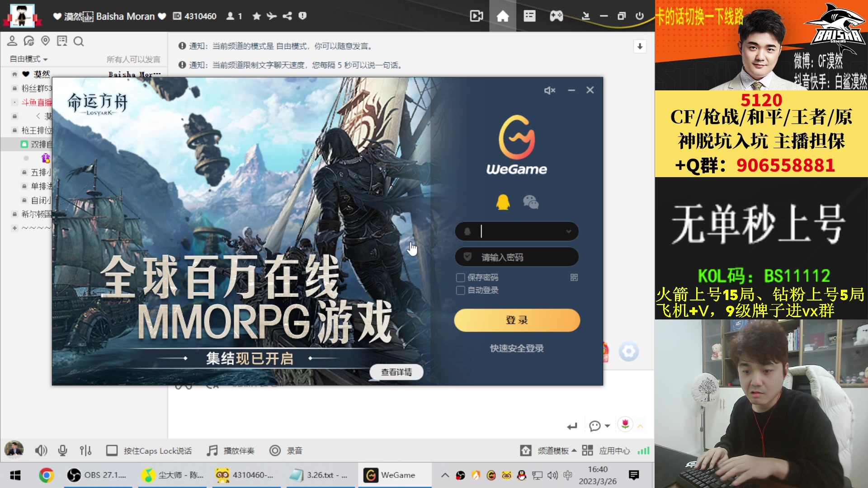Mute sound in the WeGame login window

pos(549,90)
